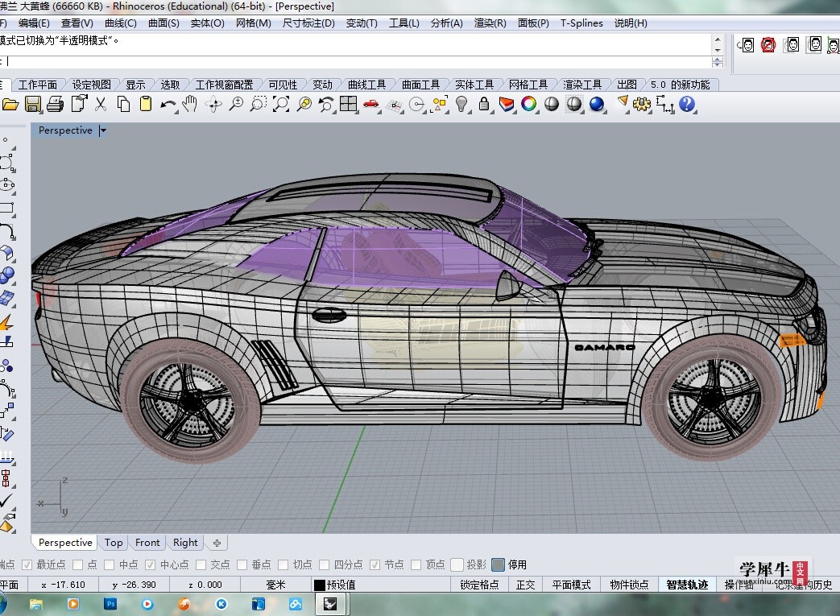Click the light bulb visibility icon
The image size is (840, 616).
[x=461, y=104]
